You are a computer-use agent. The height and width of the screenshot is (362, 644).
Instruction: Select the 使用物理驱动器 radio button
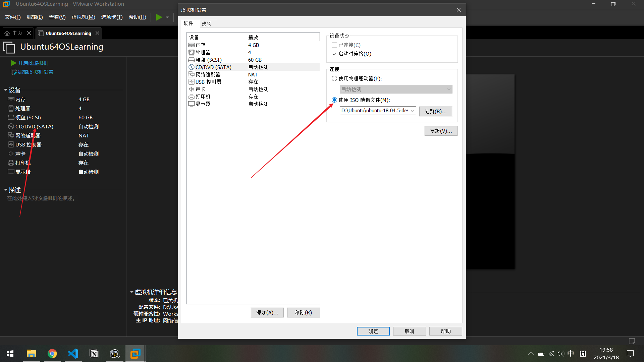[334, 78]
